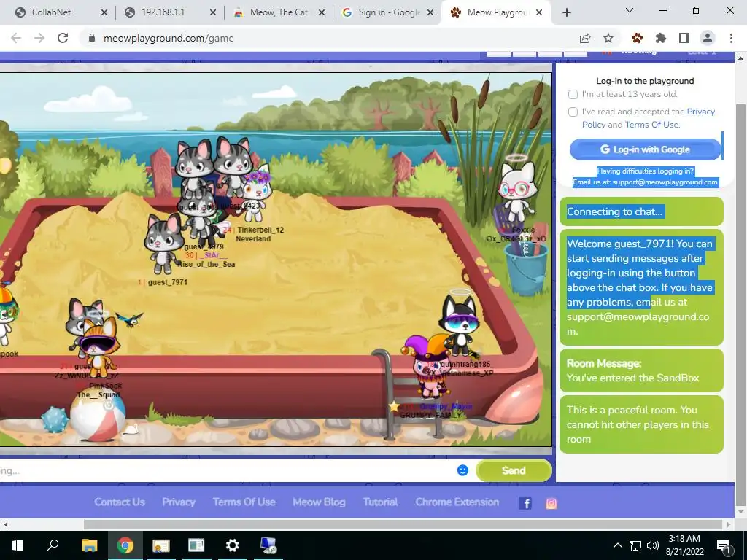Click the beach ball in the playground
Screen dimensions: 747x560
98,414
